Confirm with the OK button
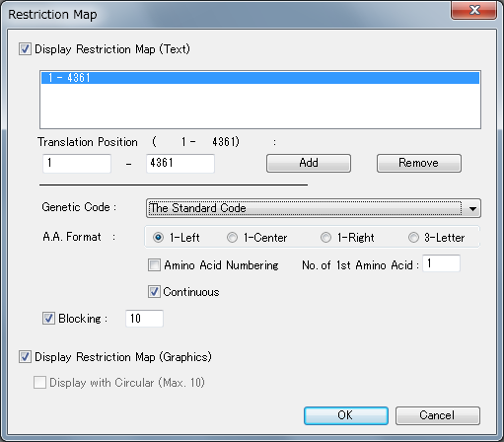 (346, 415)
